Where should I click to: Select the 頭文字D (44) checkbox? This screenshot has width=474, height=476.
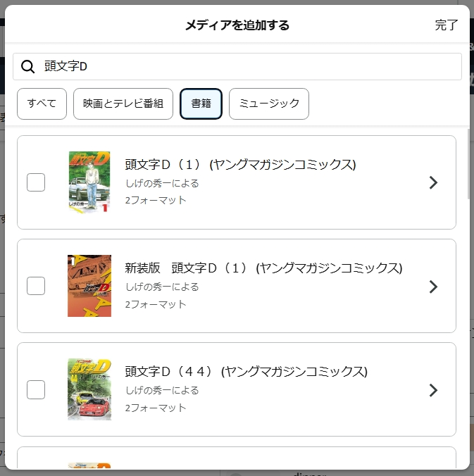pos(36,390)
